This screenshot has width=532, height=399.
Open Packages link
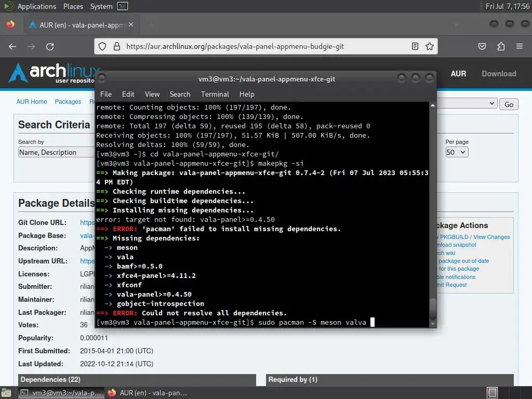pos(68,102)
